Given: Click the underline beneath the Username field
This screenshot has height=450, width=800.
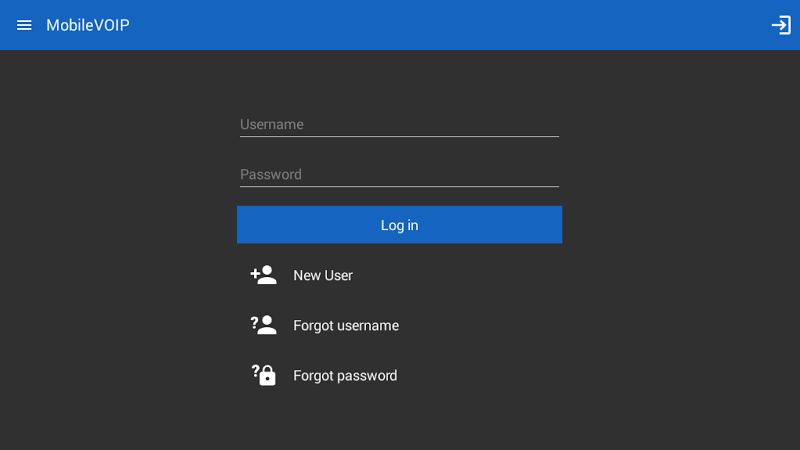Looking at the screenshot, I should tap(399, 136).
